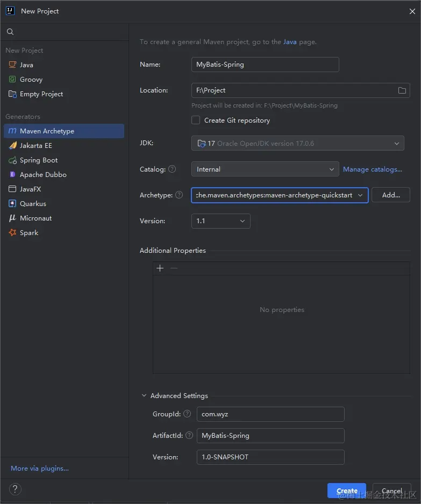Click the Groovy icon in sidebar
Screen dimensions: 421x504
12,79
